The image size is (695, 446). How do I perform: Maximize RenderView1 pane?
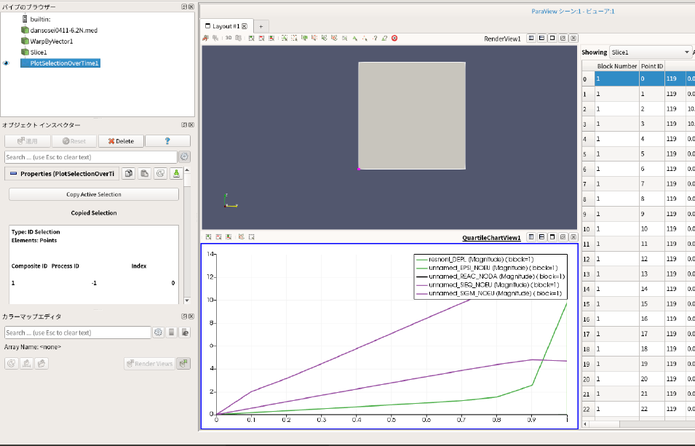click(552, 38)
